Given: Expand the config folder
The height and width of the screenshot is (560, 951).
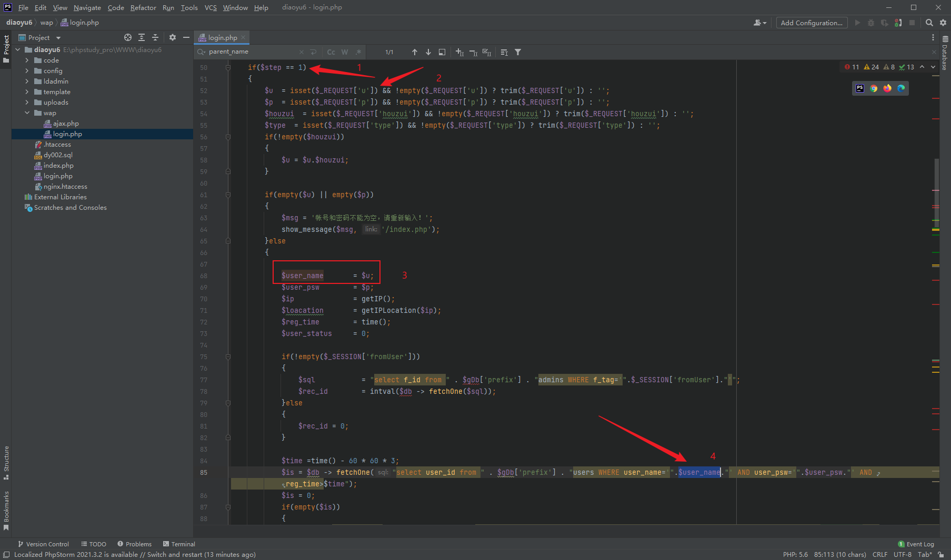Looking at the screenshot, I should (x=27, y=71).
